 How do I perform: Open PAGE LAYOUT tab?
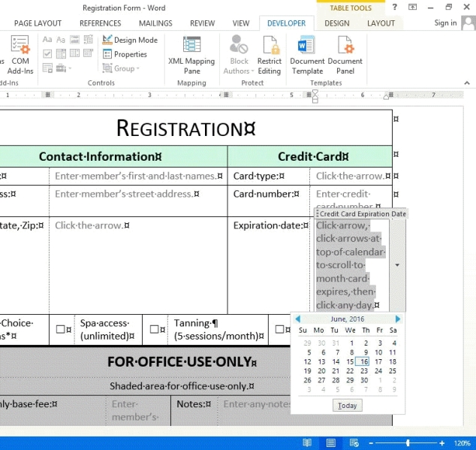pos(38,23)
